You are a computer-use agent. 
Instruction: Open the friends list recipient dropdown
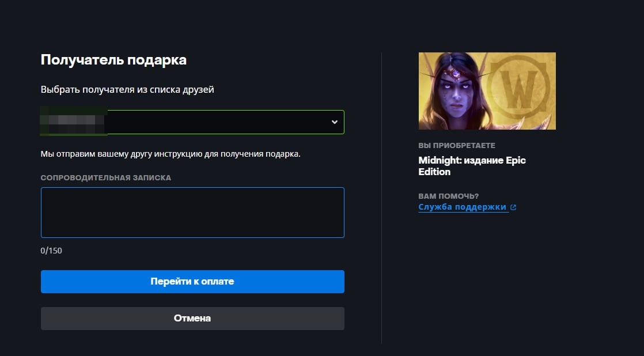click(x=192, y=122)
